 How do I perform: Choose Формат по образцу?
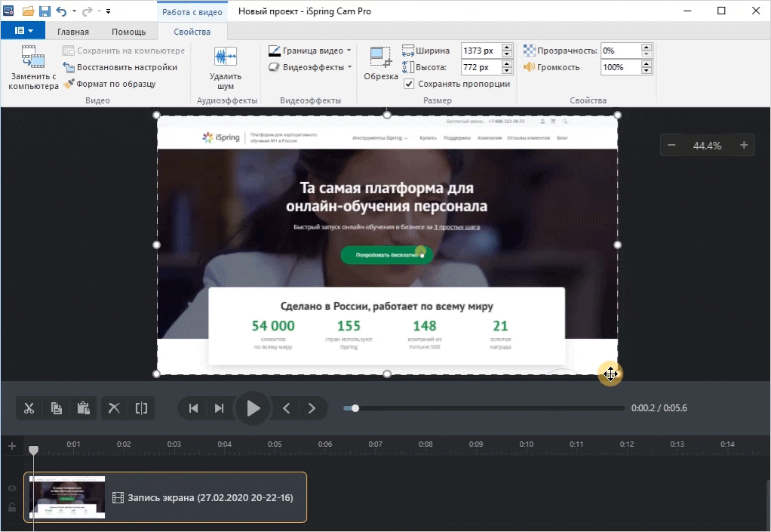(x=109, y=84)
